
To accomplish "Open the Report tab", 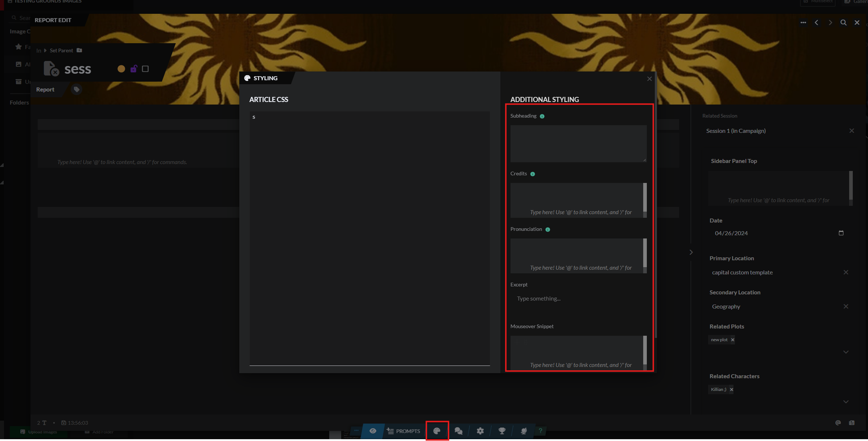I will point(45,89).
